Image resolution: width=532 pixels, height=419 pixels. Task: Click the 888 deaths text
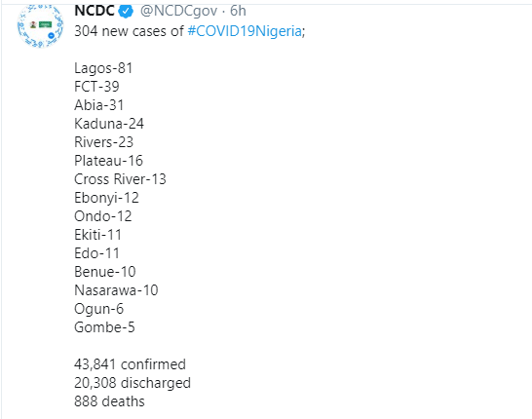tap(109, 401)
